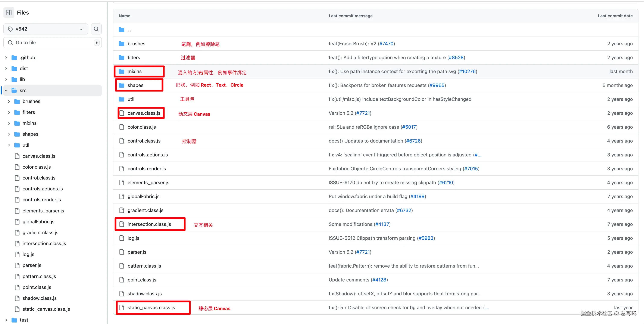The width and height of the screenshot is (644, 324).
Task: Expand the .github folder chevron
Action: [6, 57]
